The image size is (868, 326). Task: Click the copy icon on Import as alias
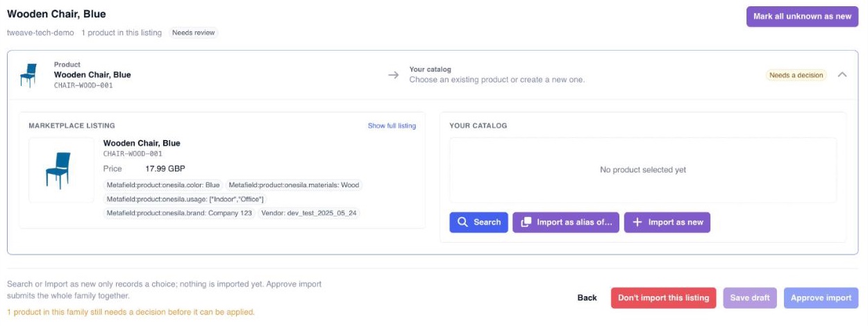click(526, 222)
